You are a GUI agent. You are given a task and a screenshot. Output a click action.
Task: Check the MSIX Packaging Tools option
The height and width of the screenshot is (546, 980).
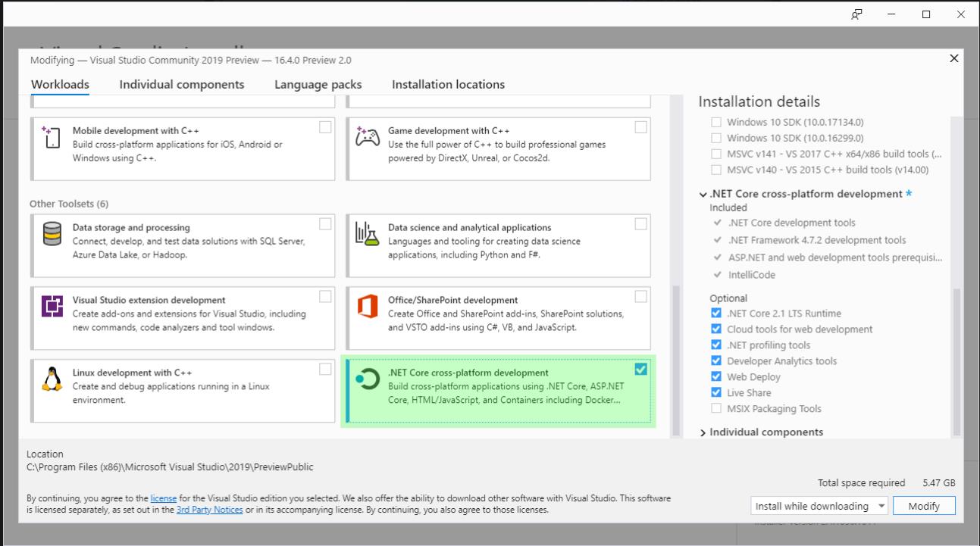716,408
